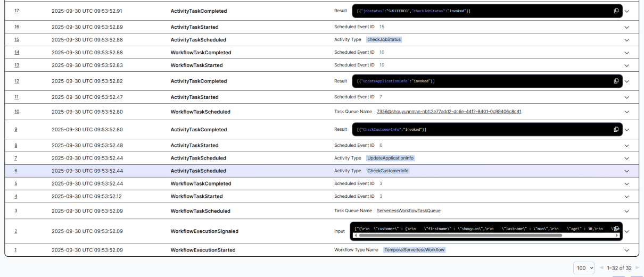644x277 pixels.
Task: Expand event 6 ActivityTaskScheduled row chevron
Action: 626,171
